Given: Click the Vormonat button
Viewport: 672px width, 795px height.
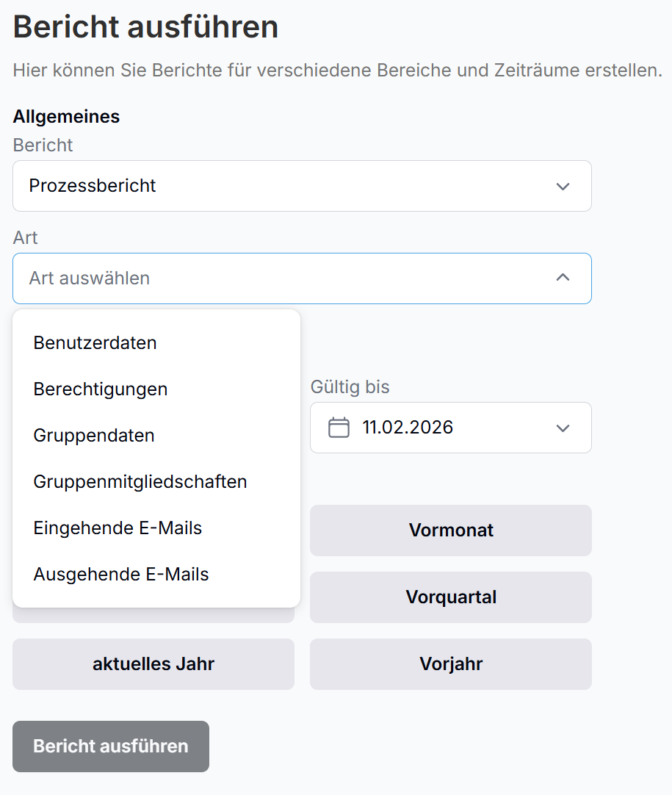Looking at the screenshot, I should (x=451, y=530).
